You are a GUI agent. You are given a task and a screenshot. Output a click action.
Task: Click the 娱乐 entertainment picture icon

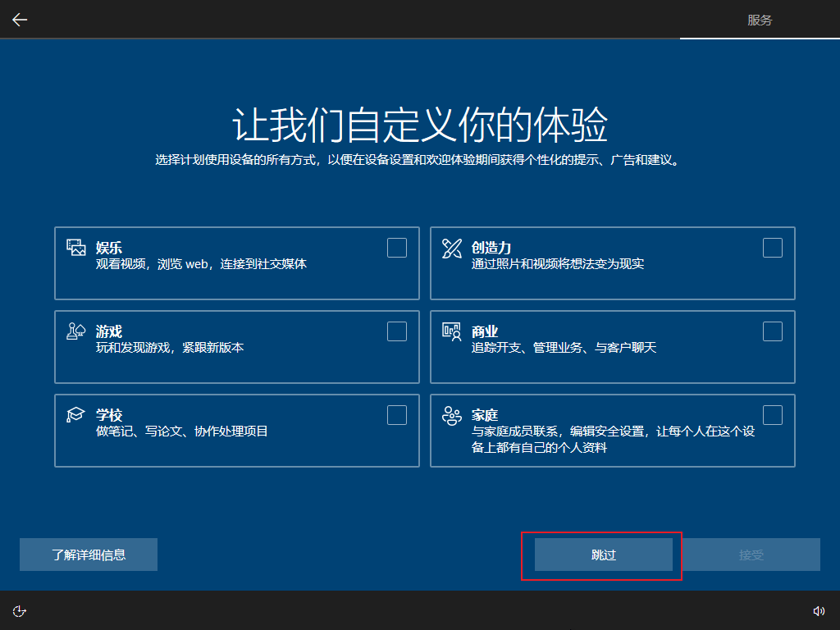click(x=76, y=248)
